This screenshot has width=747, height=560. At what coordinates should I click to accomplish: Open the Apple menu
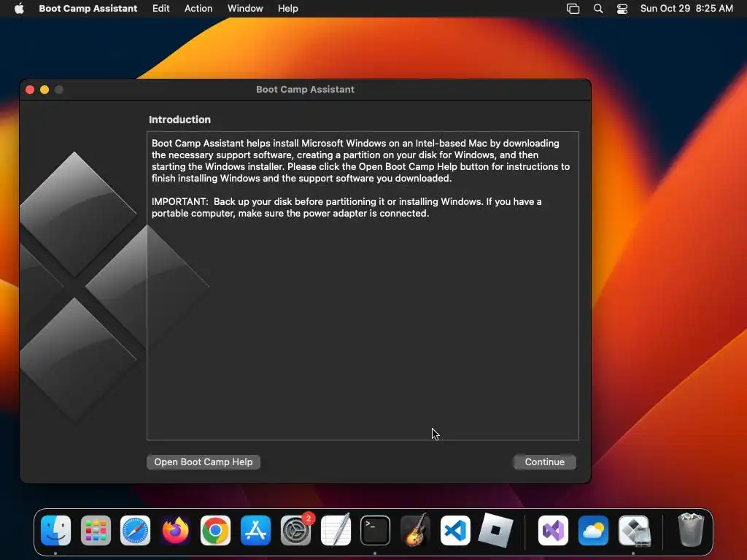19,9
